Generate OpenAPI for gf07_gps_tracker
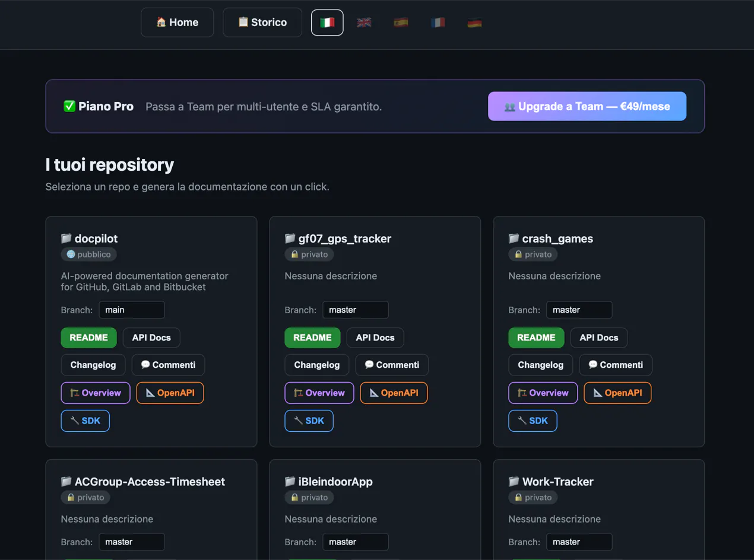Image resolution: width=754 pixels, height=560 pixels. 394,393
